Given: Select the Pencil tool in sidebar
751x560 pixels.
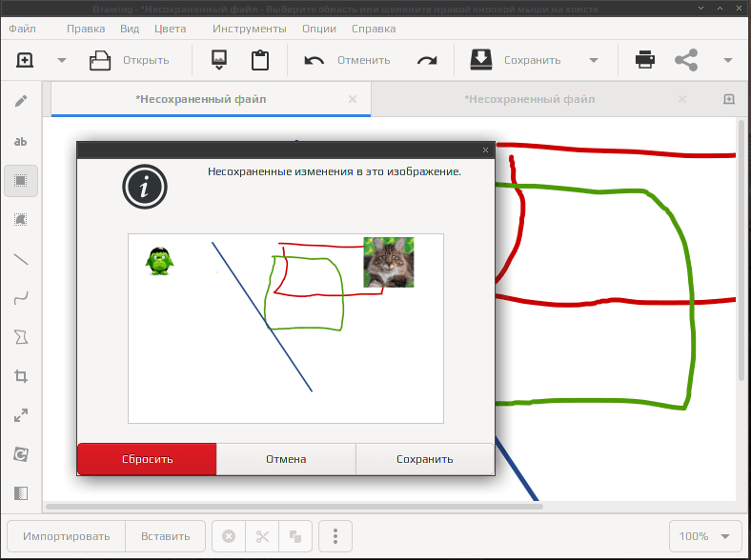Looking at the screenshot, I should click(x=21, y=102).
